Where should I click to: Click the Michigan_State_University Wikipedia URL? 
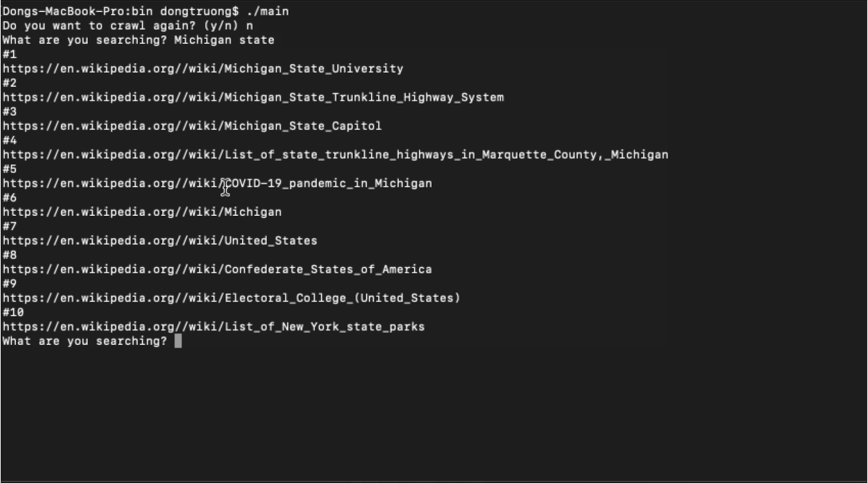pyautogui.click(x=203, y=69)
